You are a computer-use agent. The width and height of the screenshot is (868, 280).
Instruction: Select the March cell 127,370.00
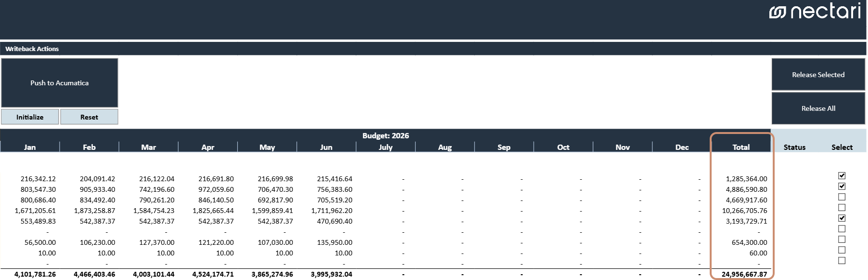pos(157,242)
